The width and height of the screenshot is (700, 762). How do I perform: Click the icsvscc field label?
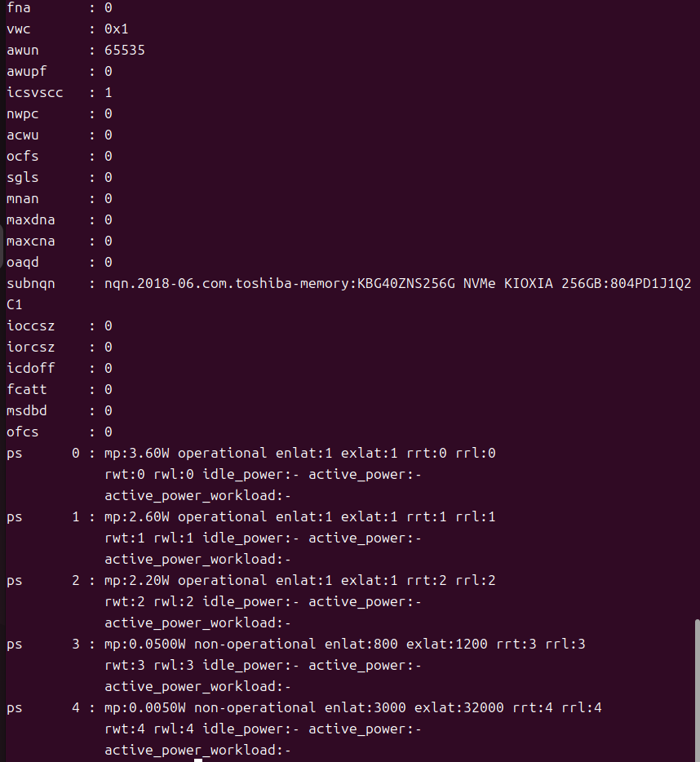(x=35, y=92)
